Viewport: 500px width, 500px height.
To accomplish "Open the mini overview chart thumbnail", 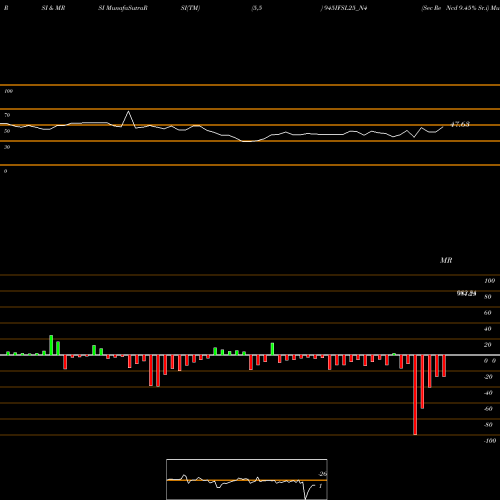I will tap(247, 479).
